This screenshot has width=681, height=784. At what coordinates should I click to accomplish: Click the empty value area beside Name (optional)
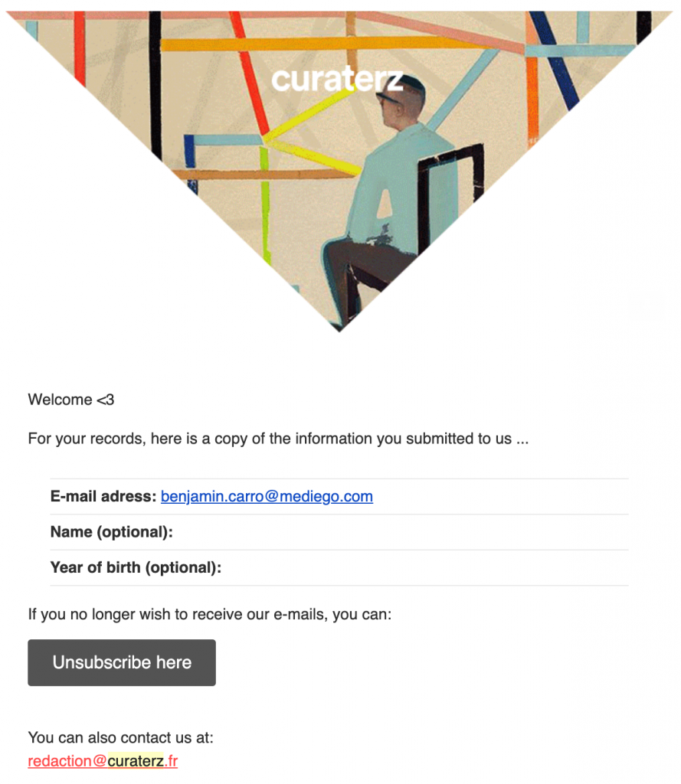(x=398, y=532)
